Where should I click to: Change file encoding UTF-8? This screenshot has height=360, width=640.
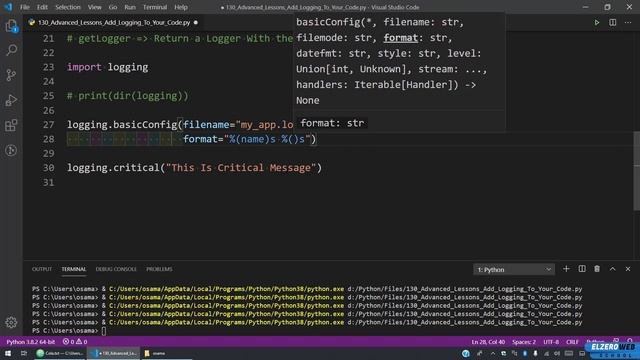[551, 342]
